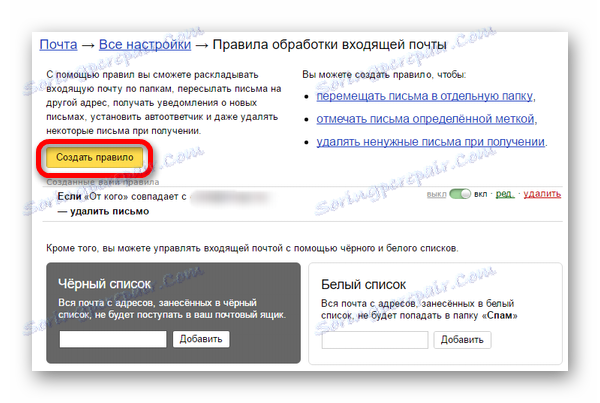
Task: Click the выкл label for the rule
Action: [x=436, y=194]
